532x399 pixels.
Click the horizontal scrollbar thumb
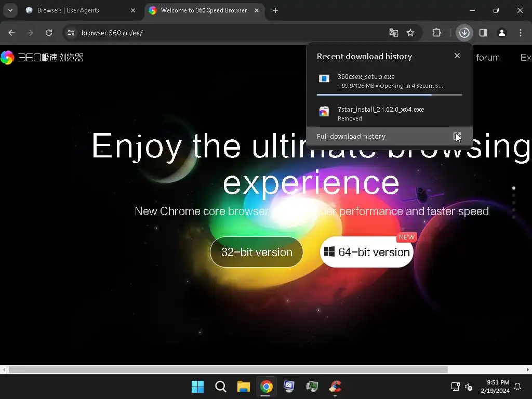point(228,369)
